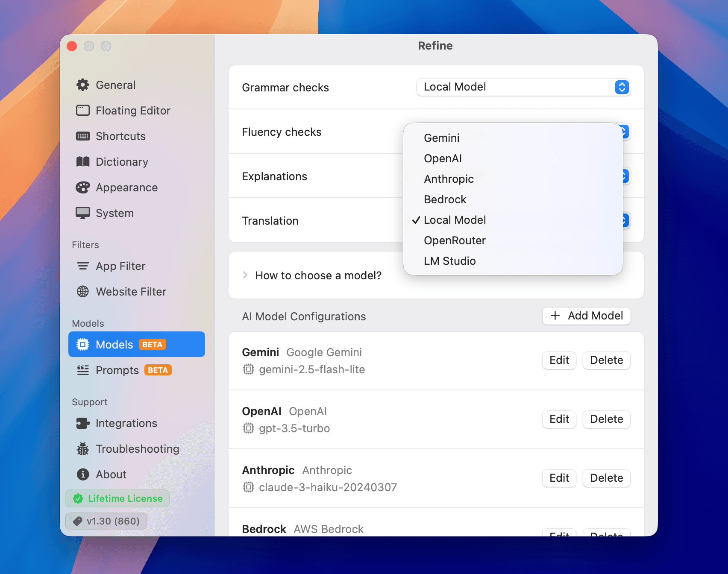Screen dimensions: 728x574
Task: Close the Refine settings window
Action: 72,46
